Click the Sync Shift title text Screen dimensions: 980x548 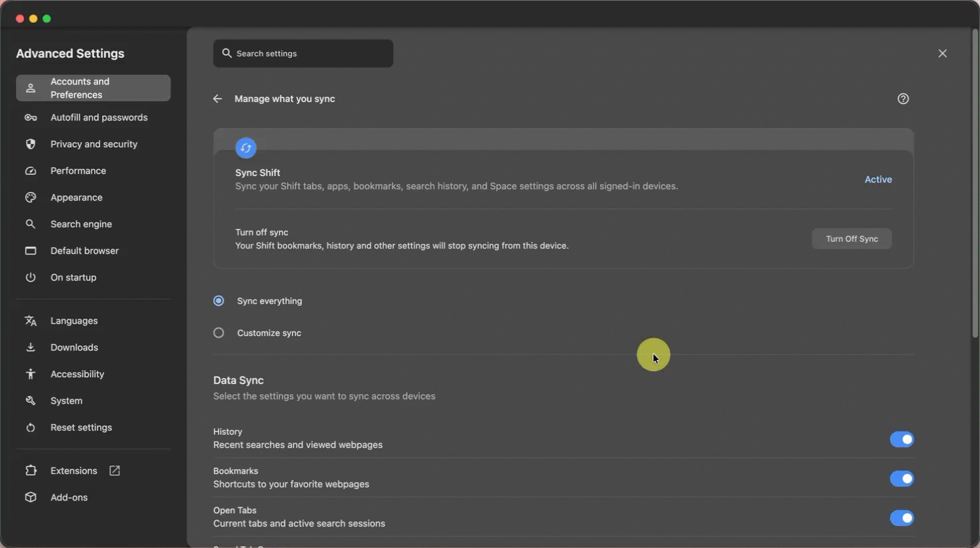point(257,173)
